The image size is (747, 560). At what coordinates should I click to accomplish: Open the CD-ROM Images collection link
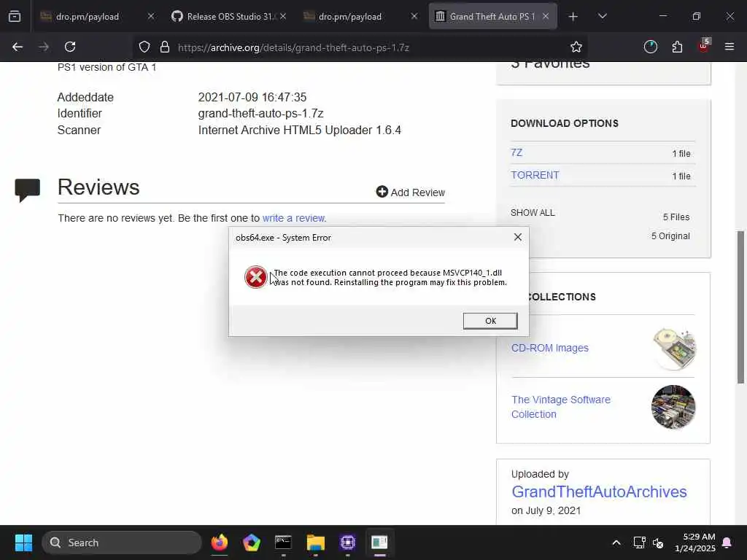pyautogui.click(x=550, y=348)
